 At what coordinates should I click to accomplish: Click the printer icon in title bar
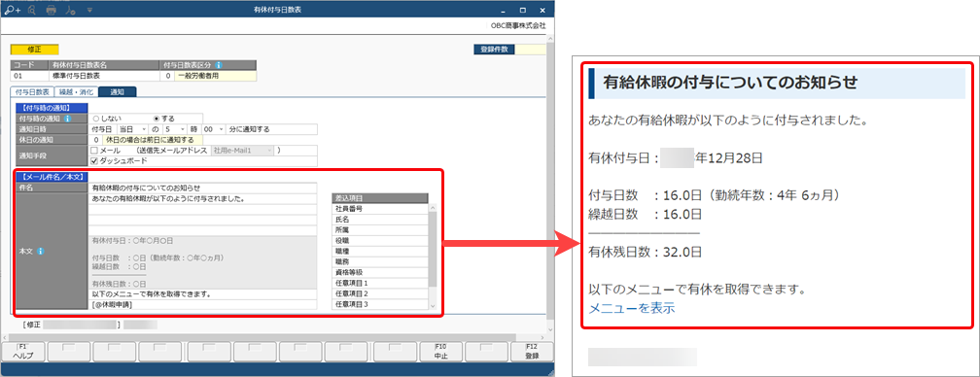[x=52, y=10]
